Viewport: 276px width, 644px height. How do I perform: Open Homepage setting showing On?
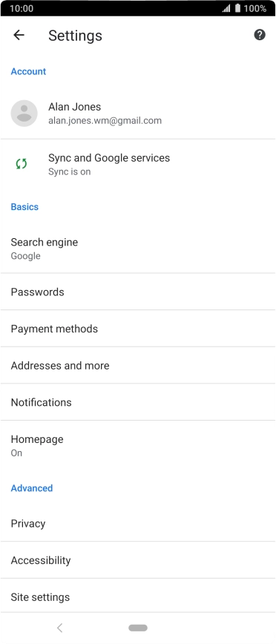[138, 445]
